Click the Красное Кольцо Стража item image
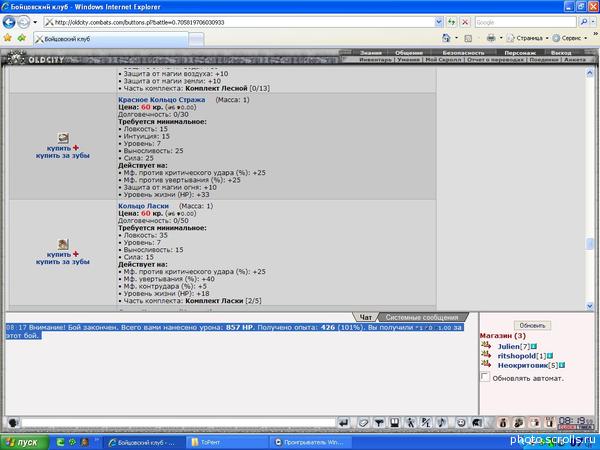 pos(63,138)
